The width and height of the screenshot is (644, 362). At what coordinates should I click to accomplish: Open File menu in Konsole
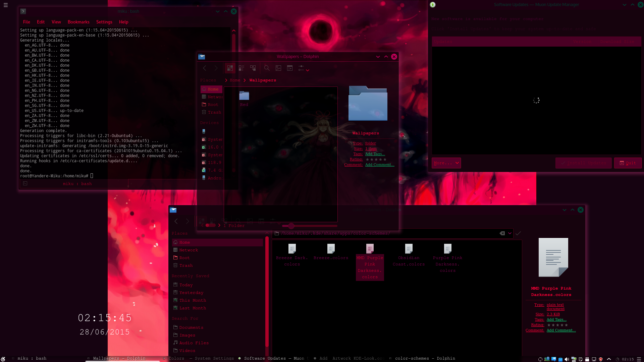click(x=26, y=22)
